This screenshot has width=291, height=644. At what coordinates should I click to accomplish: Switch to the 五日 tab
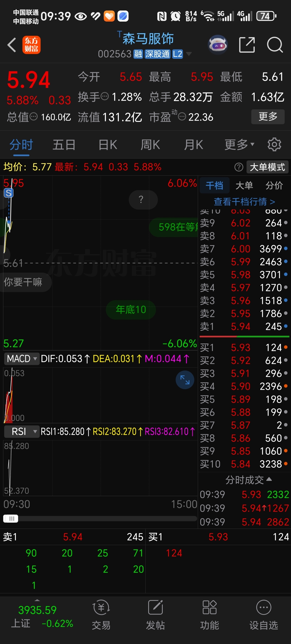[x=64, y=145]
